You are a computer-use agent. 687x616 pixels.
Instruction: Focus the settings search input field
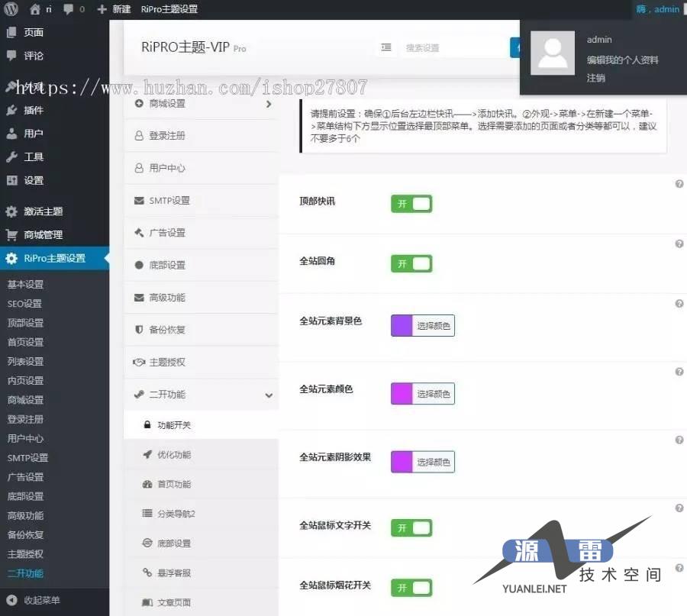tap(453, 48)
